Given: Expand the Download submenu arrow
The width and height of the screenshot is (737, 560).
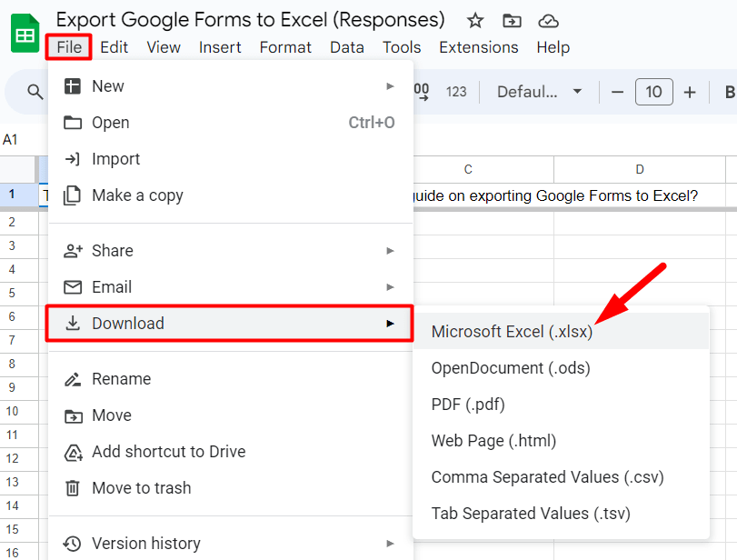Looking at the screenshot, I should [390, 324].
